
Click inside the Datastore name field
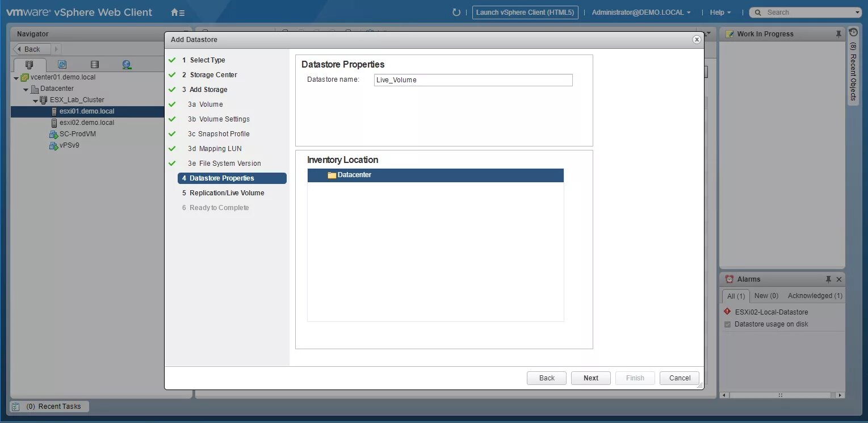[472, 79]
